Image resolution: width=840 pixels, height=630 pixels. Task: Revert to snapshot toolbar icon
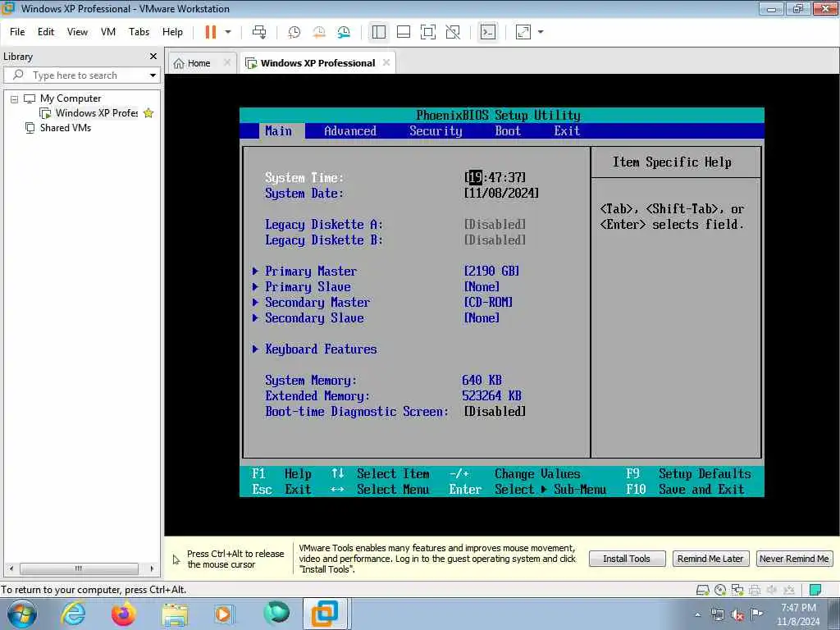coord(319,32)
